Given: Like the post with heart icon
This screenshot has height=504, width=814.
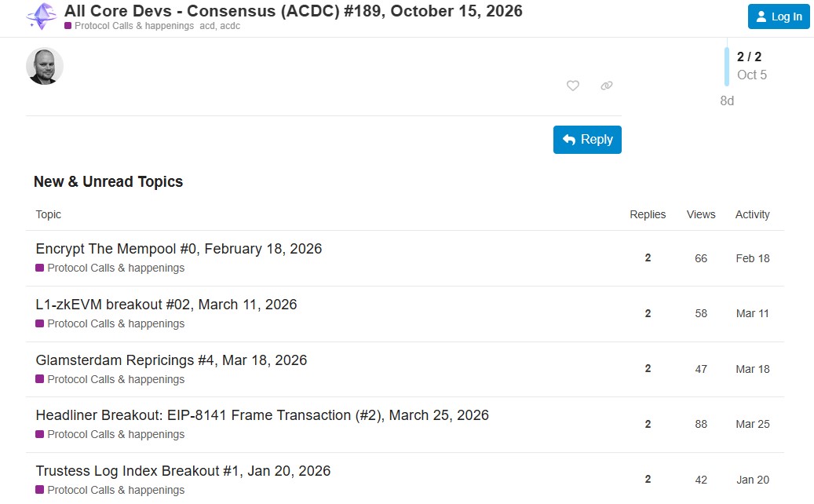Looking at the screenshot, I should 572,86.
